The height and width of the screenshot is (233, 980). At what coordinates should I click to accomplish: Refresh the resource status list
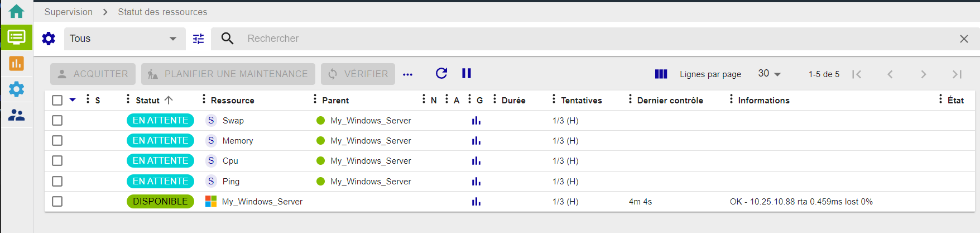coord(441,73)
